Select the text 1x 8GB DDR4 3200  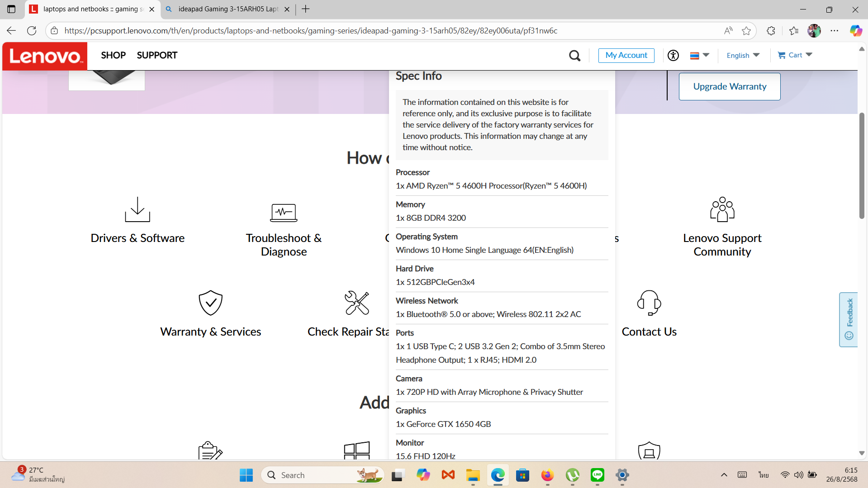coord(431,218)
